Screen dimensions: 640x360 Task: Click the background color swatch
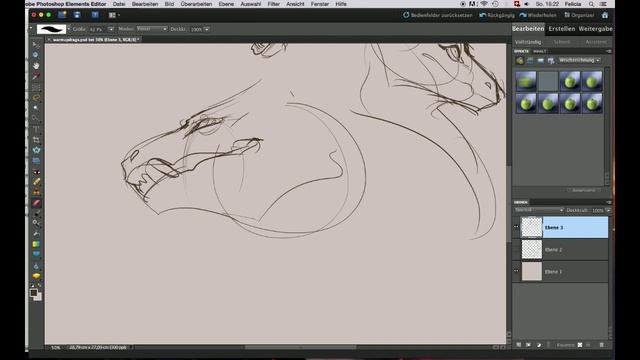pyautogui.click(x=38, y=297)
